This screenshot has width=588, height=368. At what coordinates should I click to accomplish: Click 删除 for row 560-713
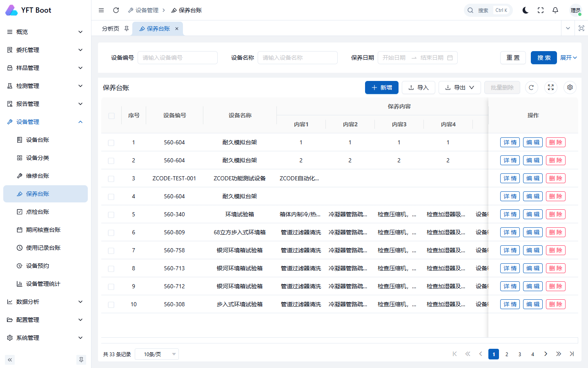556,268
